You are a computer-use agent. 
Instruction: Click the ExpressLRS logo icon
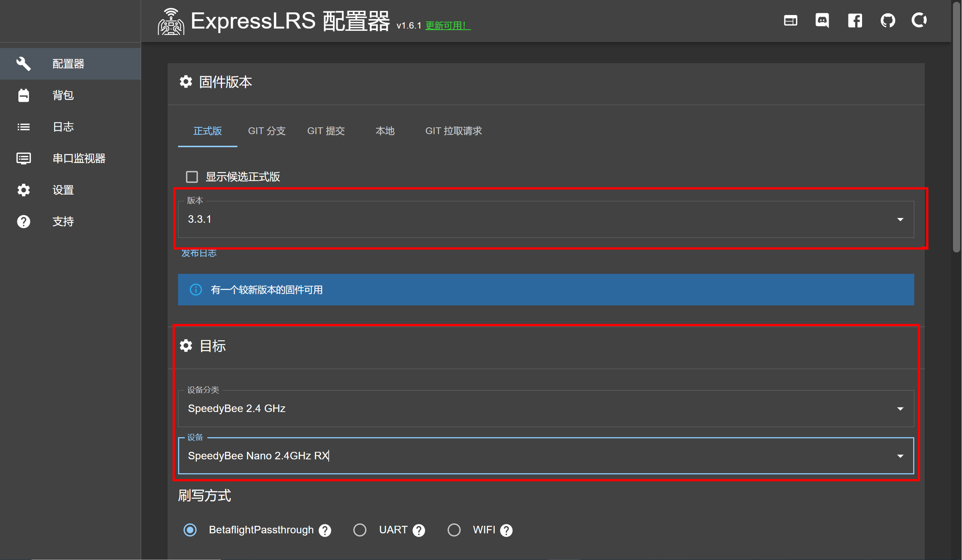(171, 21)
